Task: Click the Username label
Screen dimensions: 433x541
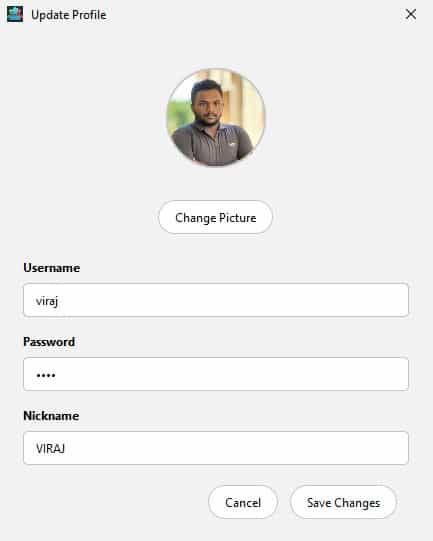Action: click(52, 268)
